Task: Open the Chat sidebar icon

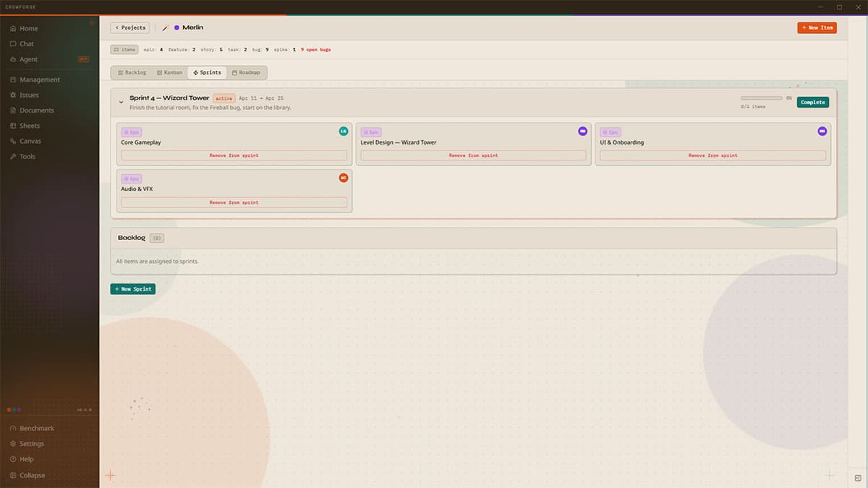Action: click(13, 44)
